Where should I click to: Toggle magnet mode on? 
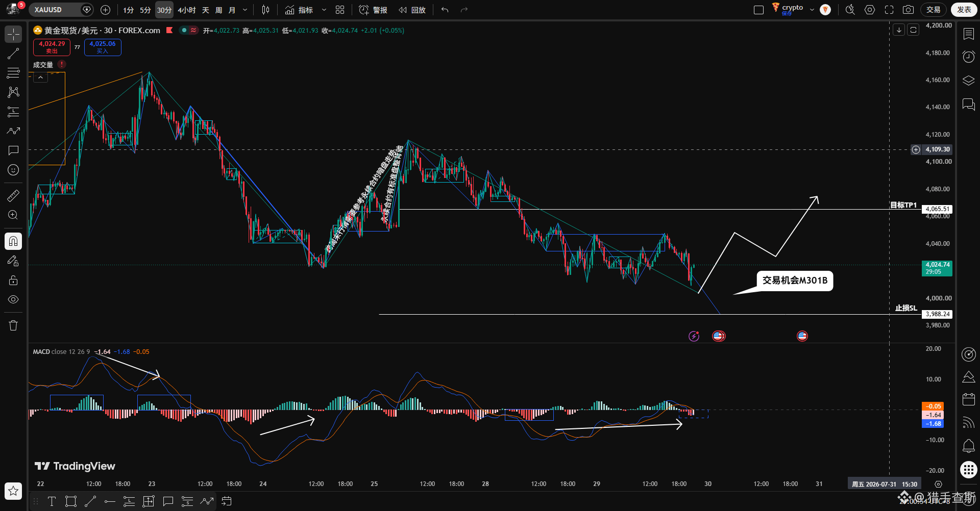pos(13,241)
